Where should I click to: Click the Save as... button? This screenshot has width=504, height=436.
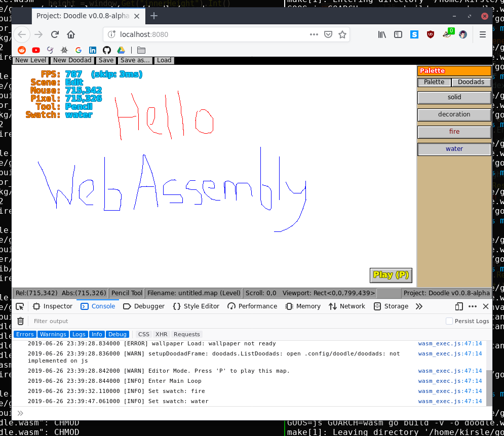(135, 60)
